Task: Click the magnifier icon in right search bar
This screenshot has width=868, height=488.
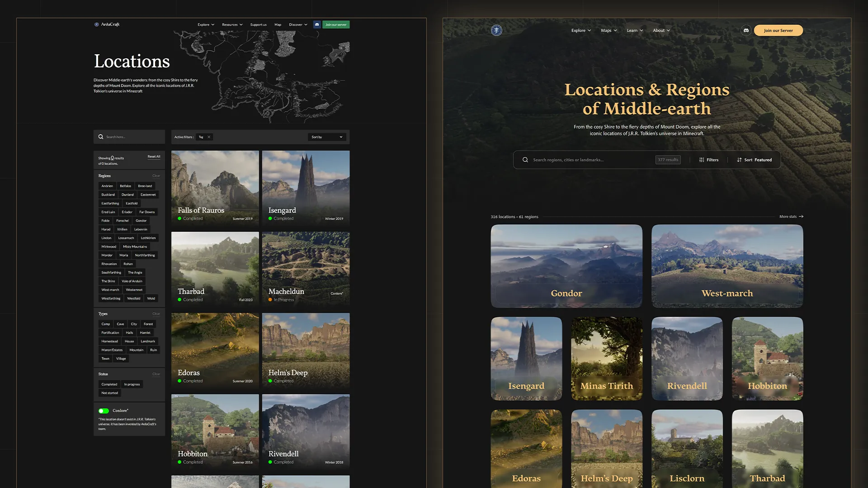Action: pos(525,160)
